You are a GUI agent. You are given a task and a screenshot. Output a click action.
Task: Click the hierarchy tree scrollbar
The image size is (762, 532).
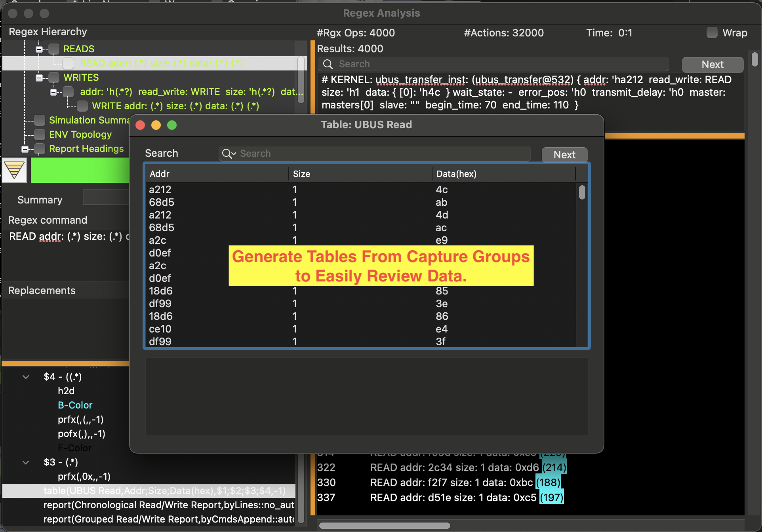(301, 80)
